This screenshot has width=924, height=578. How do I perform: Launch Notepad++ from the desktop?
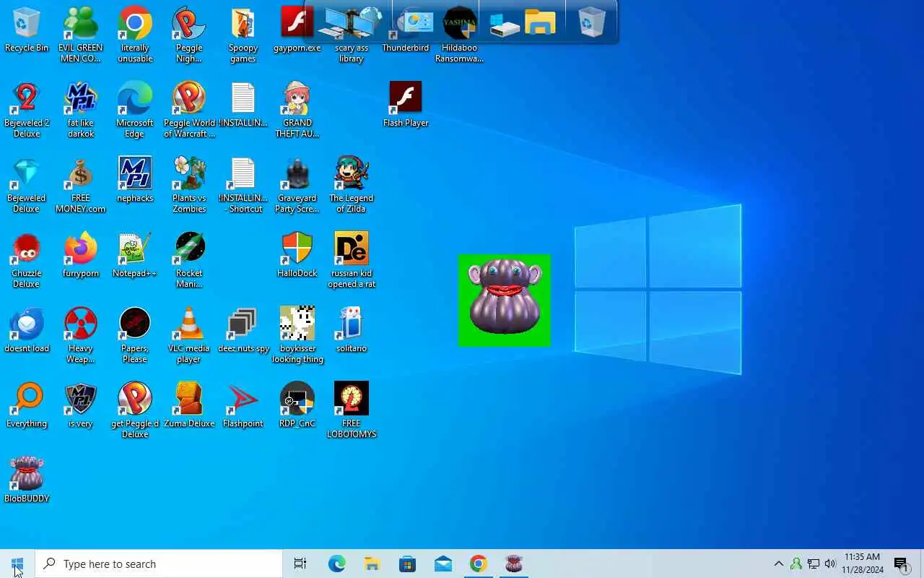click(x=135, y=255)
